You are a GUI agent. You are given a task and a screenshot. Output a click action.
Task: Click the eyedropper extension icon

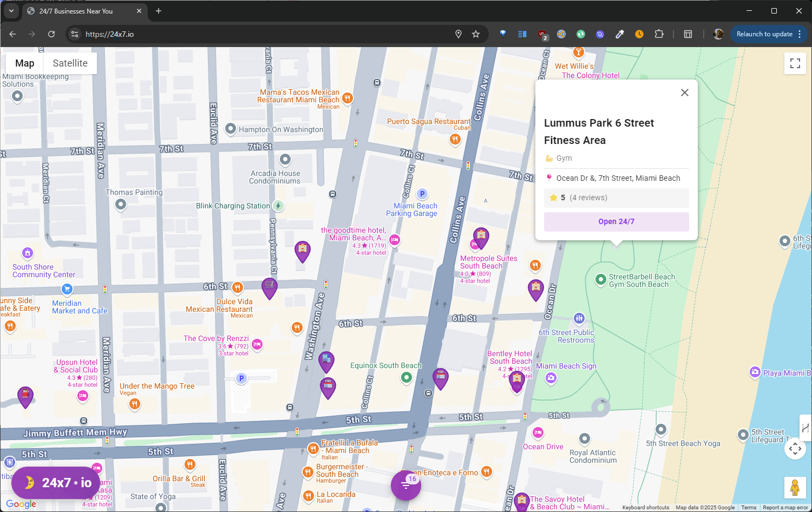tap(620, 34)
